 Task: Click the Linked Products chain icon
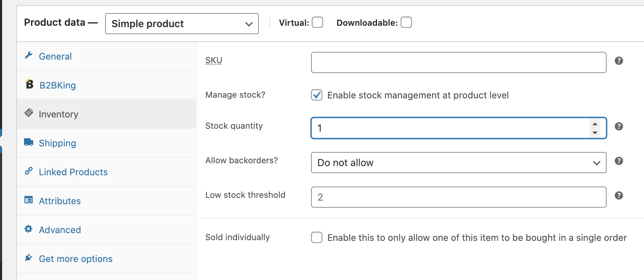pos(29,171)
